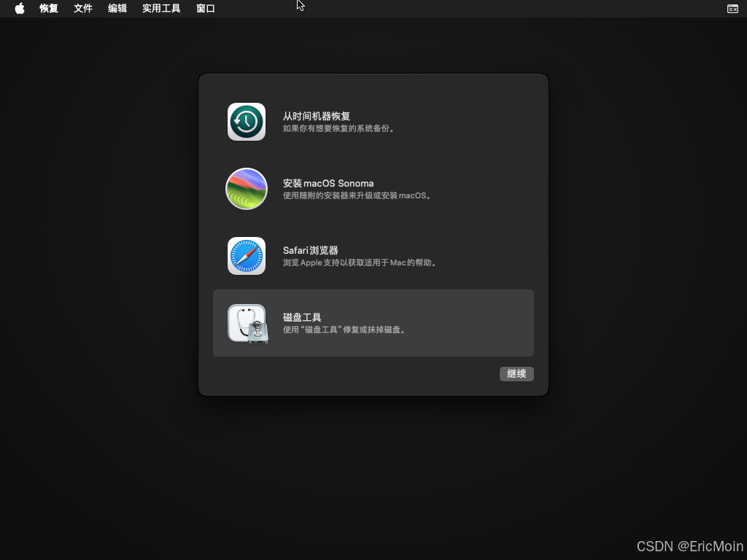Click description 使用随附的安装器来升级或安装 macOS
747x560 pixels.
point(357,195)
